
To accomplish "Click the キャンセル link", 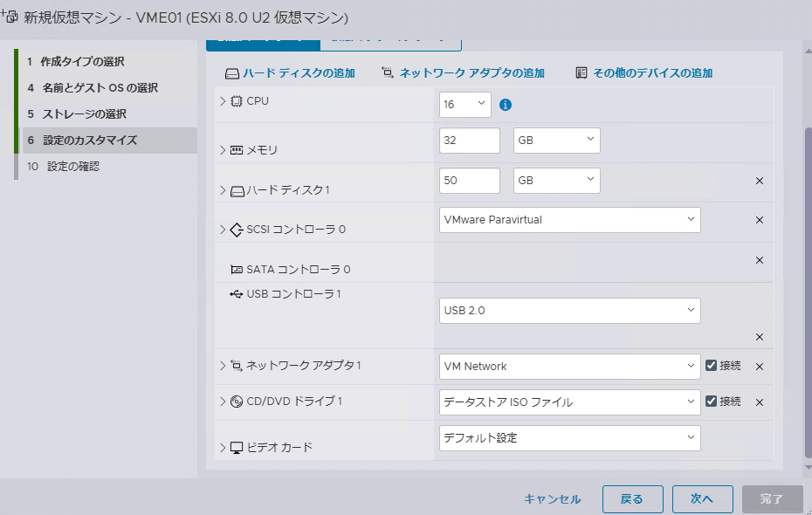I will (x=552, y=499).
